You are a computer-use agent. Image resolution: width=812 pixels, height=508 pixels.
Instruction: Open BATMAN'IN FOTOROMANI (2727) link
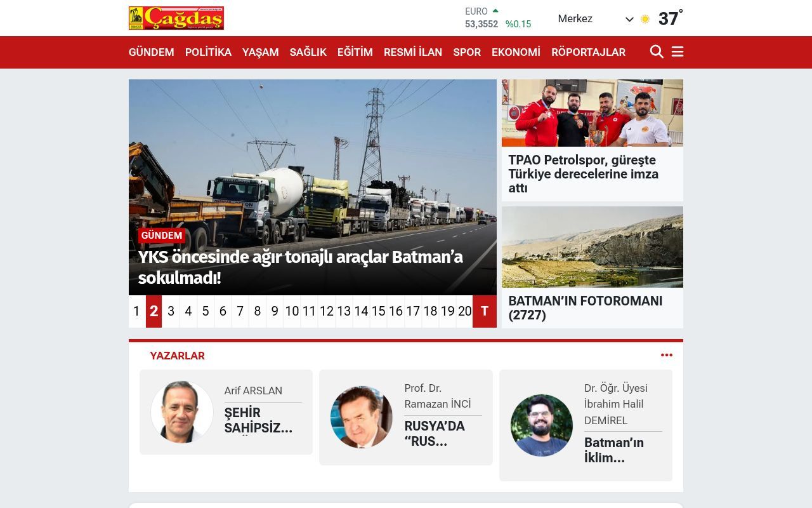(x=585, y=308)
